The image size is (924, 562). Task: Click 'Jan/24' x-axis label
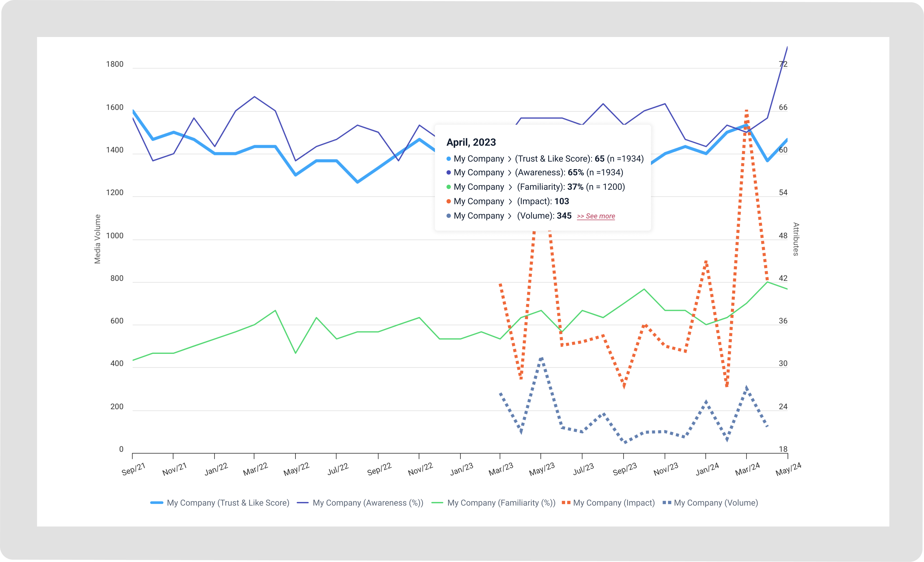click(707, 469)
